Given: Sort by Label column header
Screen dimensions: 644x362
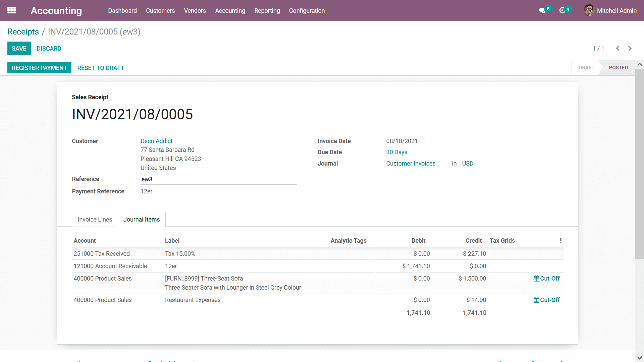Looking at the screenshot, I should [x=172, y=241].
